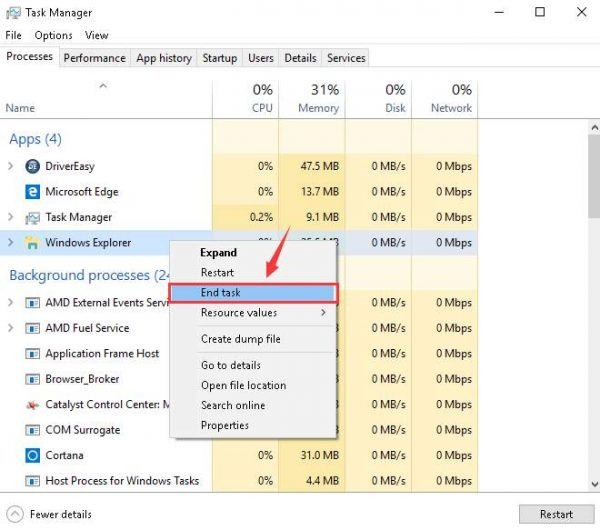The width and height of the screenshot is (600, 530).
Task: Expand the DriverEasy process group
Action: (11, 166)
